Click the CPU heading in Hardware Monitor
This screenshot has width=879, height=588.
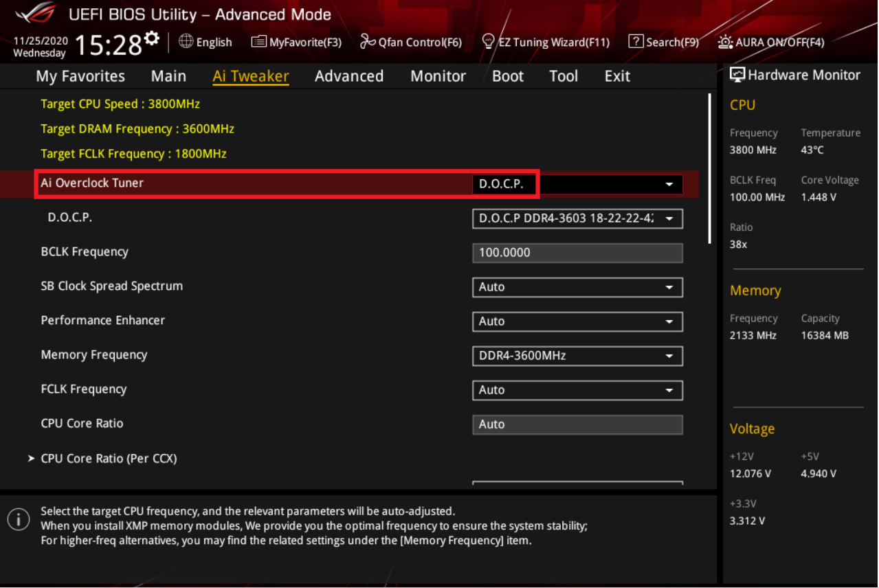pyautogui.click(x=742, y=105)
